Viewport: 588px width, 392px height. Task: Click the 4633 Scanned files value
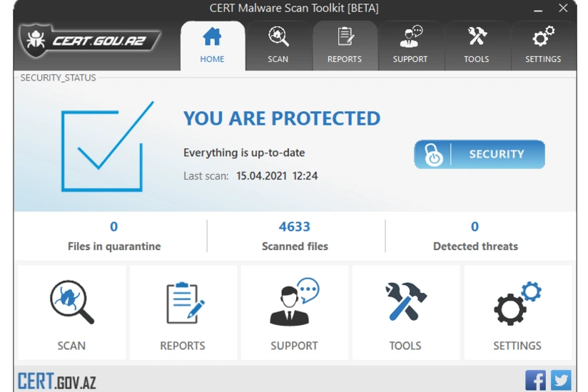pos(295,227)
